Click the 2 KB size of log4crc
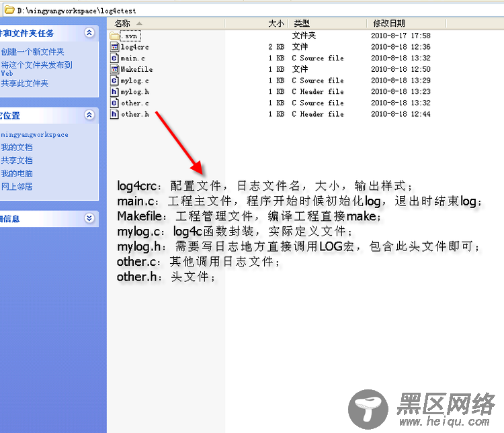Image resolution: width=504 pixels, height=433 pixels. click(x=276, y=47)
